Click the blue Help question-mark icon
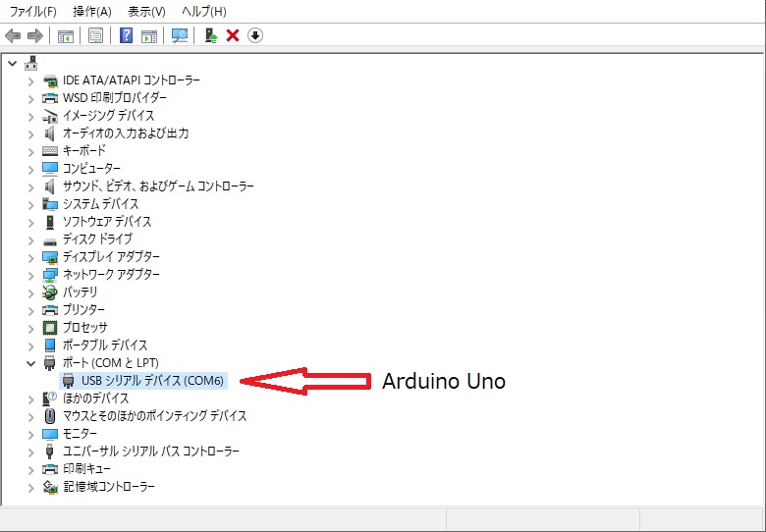 [126, 35]
